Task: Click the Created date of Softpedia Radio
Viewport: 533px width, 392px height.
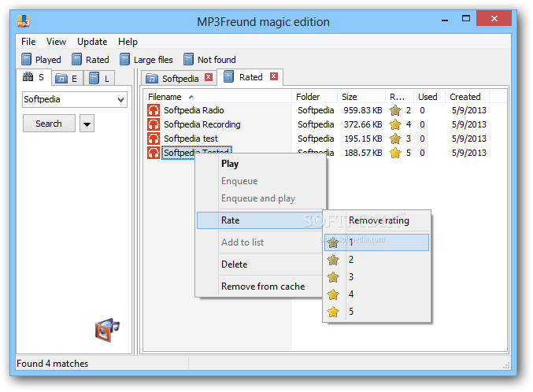Action: tap(468, 110)
